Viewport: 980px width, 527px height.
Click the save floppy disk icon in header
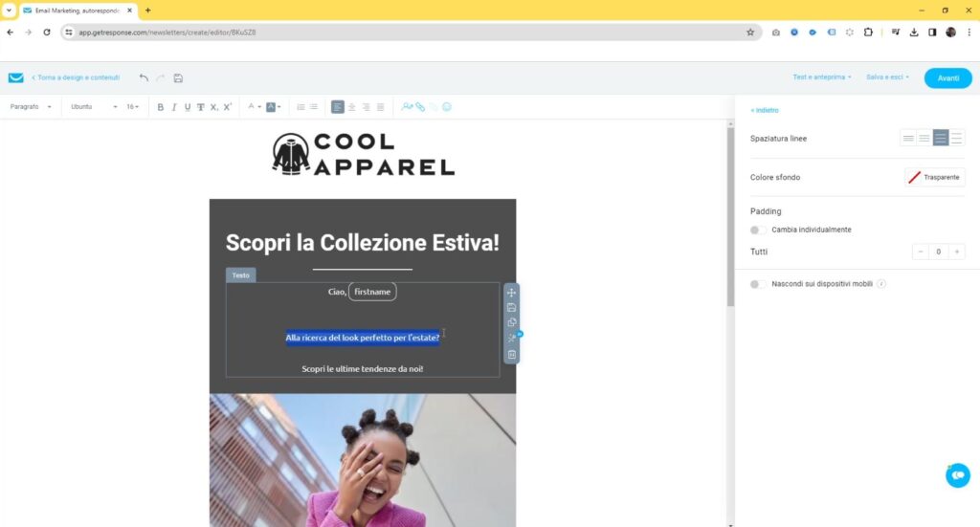(x=178, y=78)
